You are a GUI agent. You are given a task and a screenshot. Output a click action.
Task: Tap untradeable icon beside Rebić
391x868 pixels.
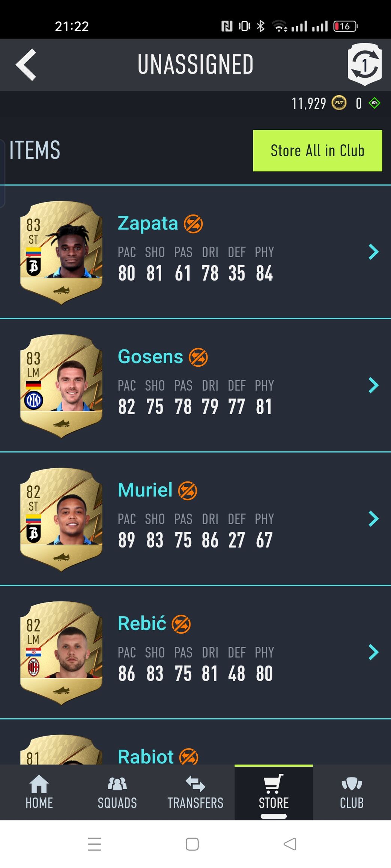point(181,624)
